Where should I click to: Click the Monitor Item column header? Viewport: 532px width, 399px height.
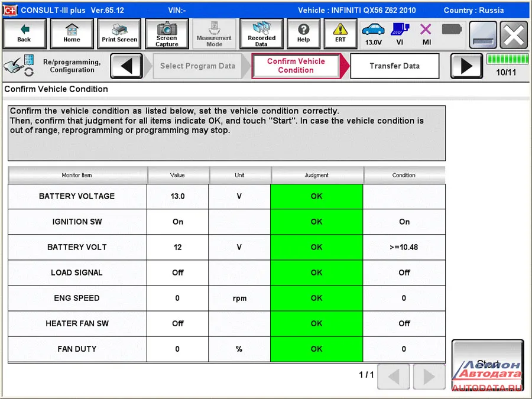click(77, 175)
